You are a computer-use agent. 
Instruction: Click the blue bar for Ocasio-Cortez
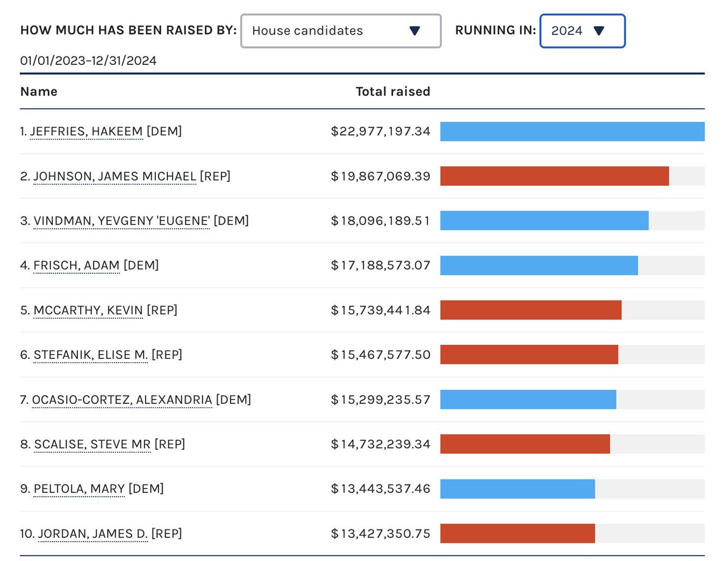528,399
